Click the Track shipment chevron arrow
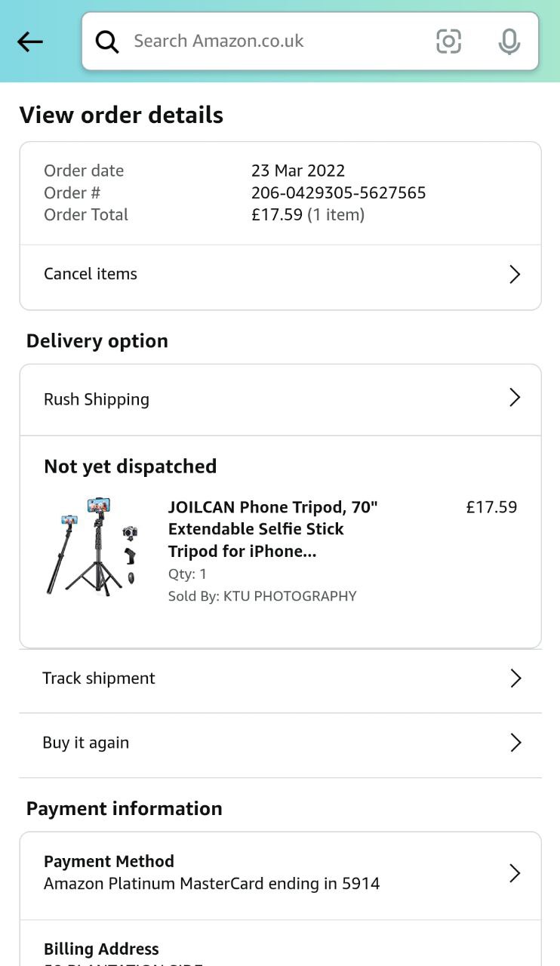 coord(515,678)
